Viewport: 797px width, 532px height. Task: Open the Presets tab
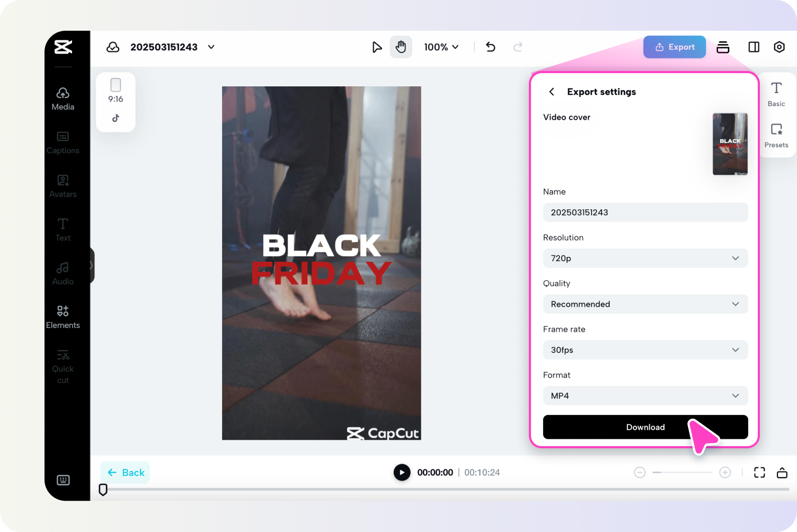coord(776,136)
